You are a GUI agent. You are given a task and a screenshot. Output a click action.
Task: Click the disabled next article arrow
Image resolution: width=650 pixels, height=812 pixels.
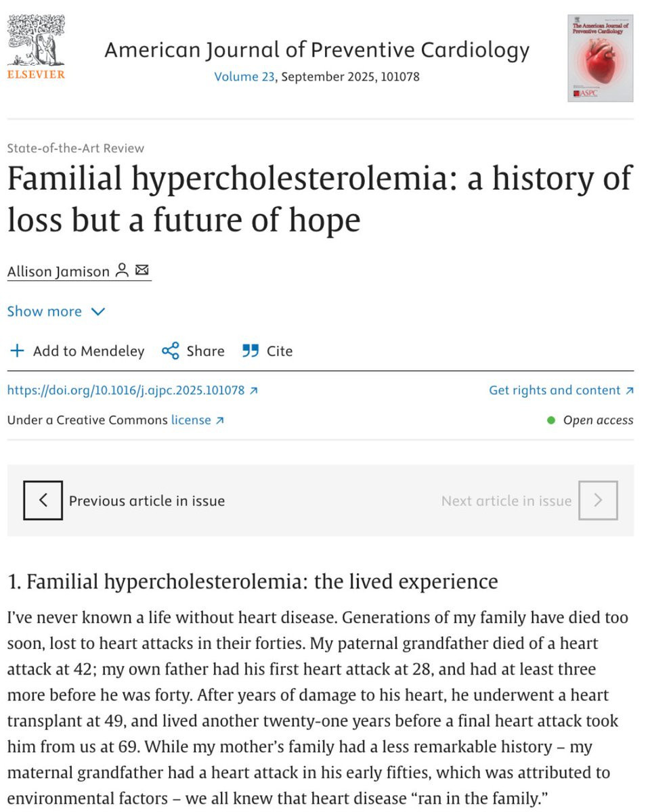pyautogui.click(x=598, y=501)
